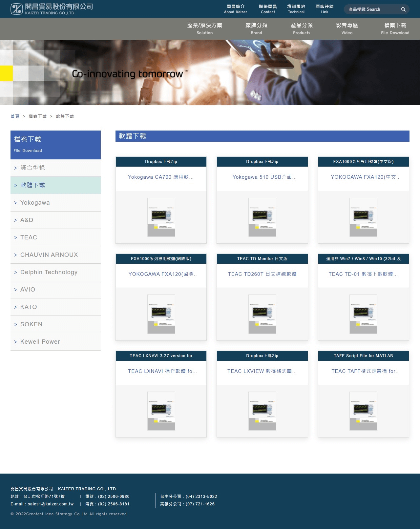Click the (02) 2506-0980 phone number
This screenshot has width=420, height=529.
click(114, 497)
